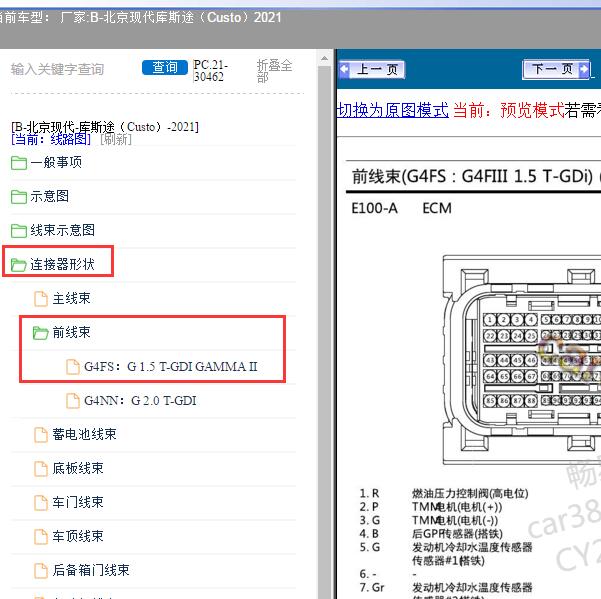Click the page icon beside G4FS entry
Screen dimensions: 601x599
73,367
